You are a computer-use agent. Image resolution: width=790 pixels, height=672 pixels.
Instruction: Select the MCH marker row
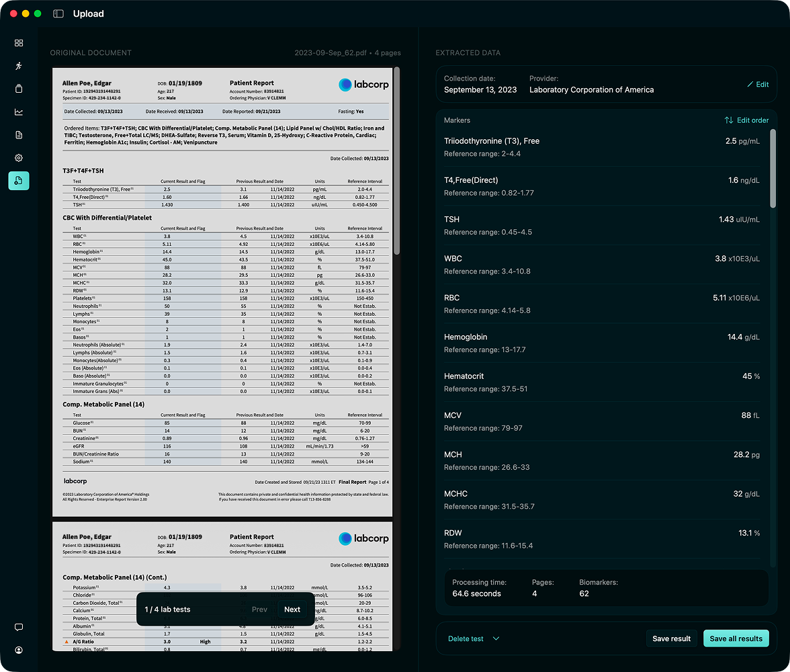tap(602, 460)
